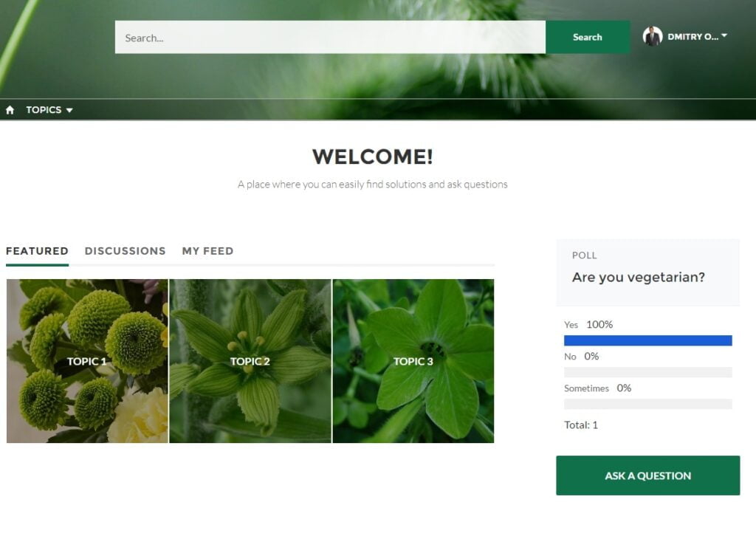Open the Topic 1 tile
Screen dimensions: 756x539
click(87, 361)
